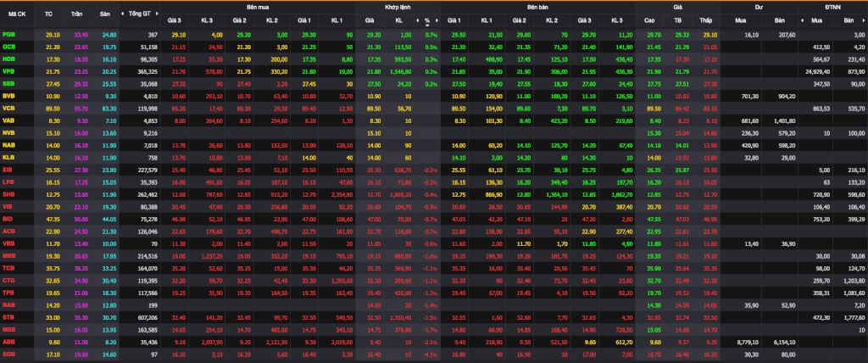Click Giá 3 header under Bên mua
Screen dimensions: 868x363
click(x=175, y=20)
